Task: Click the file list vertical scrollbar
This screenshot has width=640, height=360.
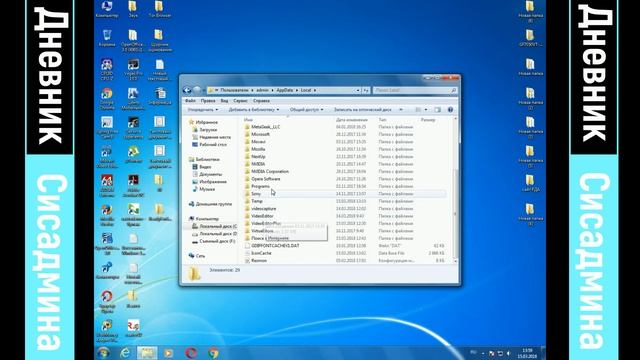Action: (456, 190)
